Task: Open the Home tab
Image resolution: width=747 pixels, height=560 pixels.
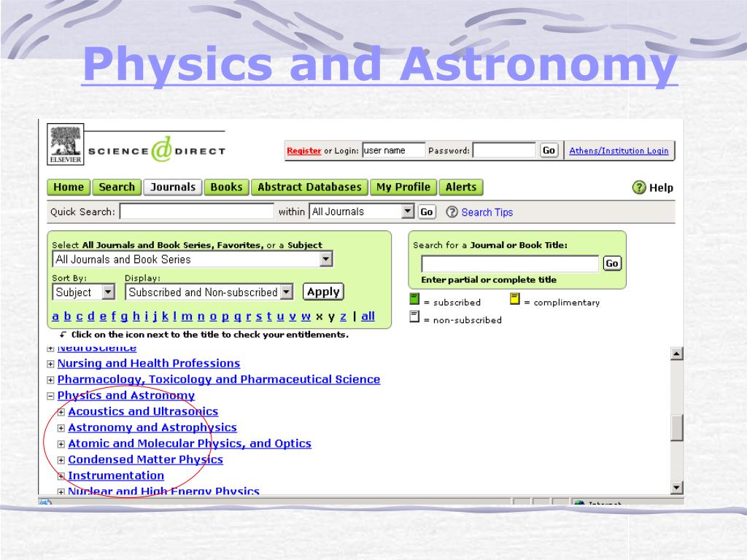Action: point(69,187)
